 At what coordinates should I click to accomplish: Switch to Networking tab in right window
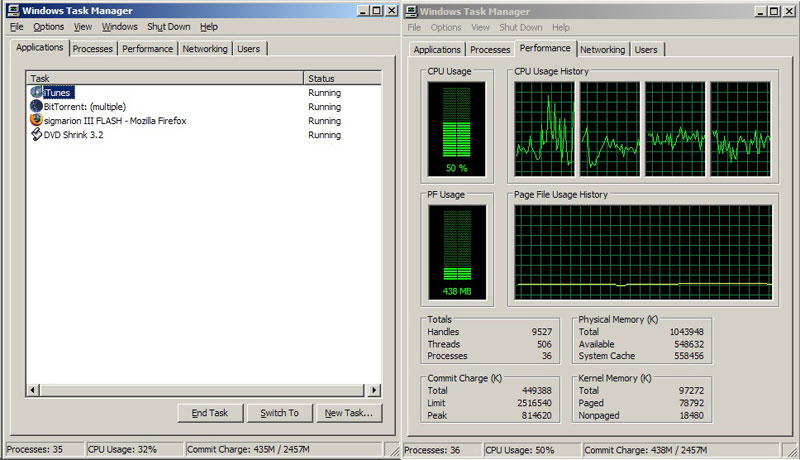603,50
